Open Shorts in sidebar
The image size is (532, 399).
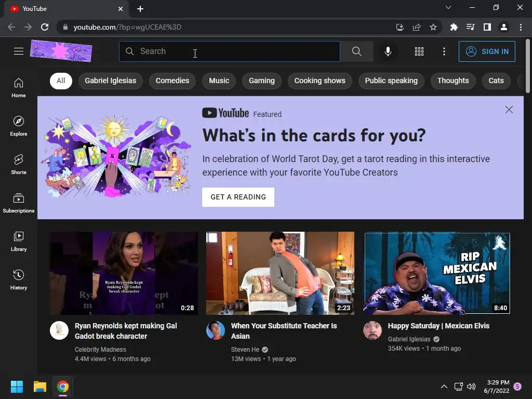[19, 165]
